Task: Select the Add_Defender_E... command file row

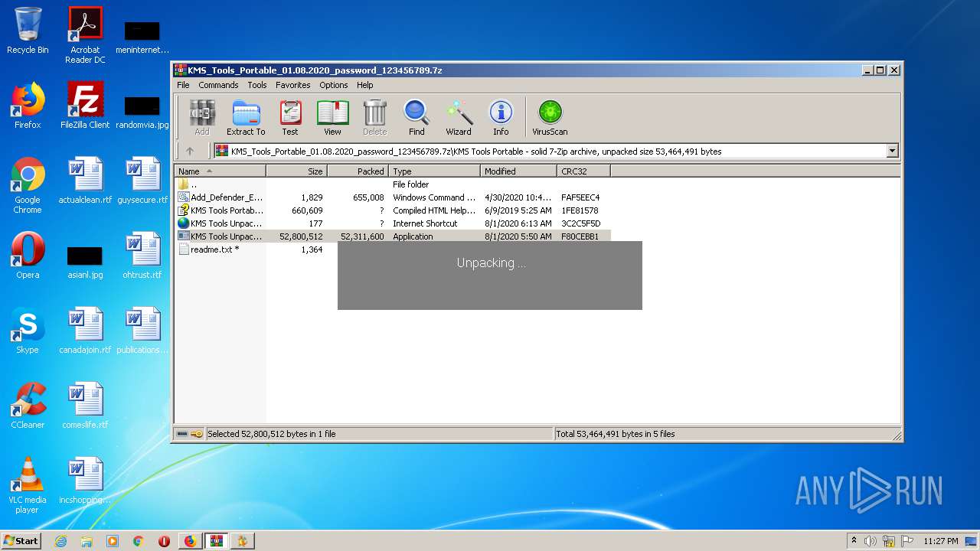Action: point(394,197)
